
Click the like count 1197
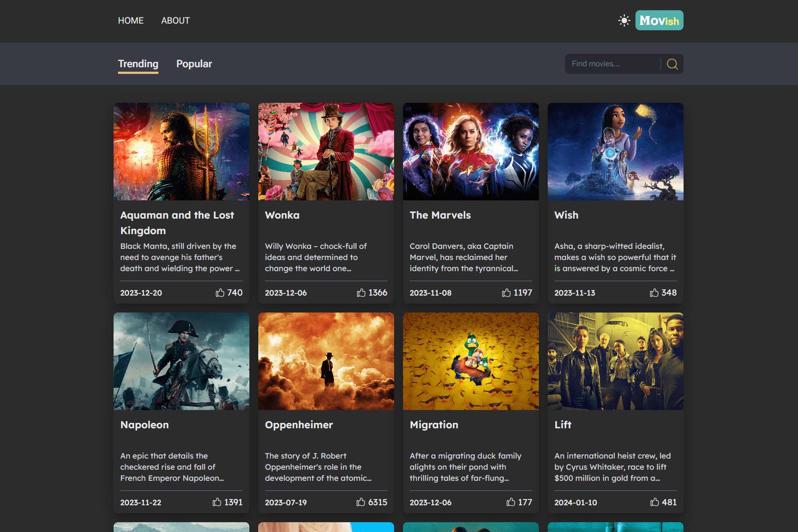point(523,292)
